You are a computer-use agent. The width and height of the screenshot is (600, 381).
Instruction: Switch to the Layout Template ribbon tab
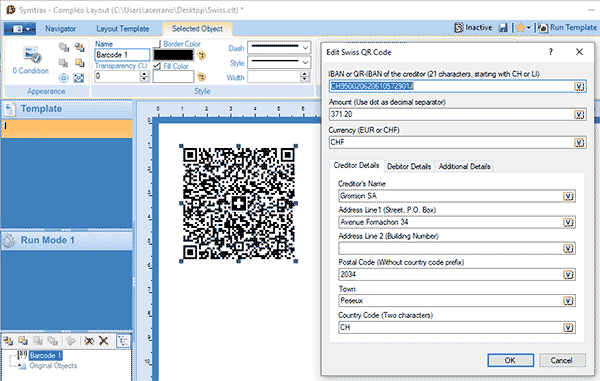pos(122,29)
